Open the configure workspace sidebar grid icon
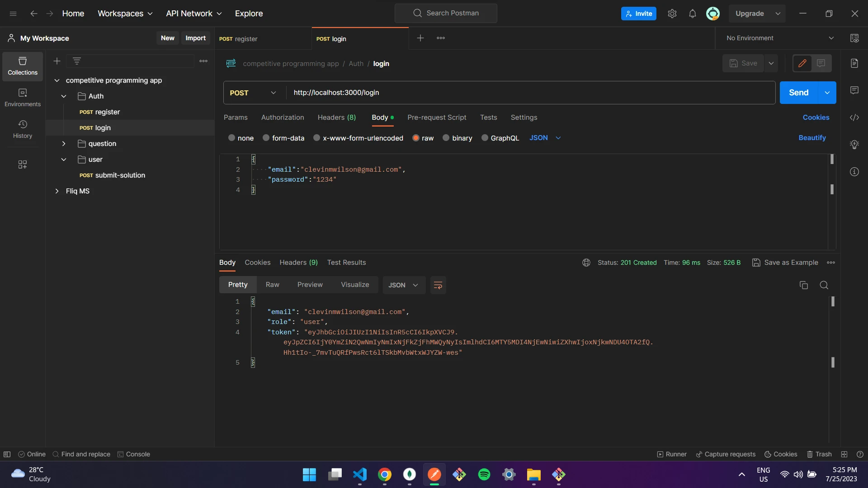Image resolution: width=868 pixels, height=488 pixels. point(23,164)
